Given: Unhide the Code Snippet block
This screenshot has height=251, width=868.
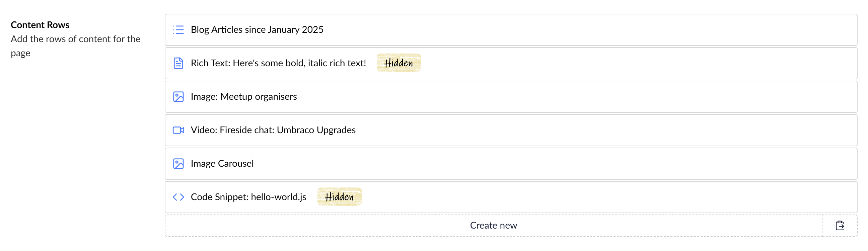Looking at the screenshot, I should coord(339,197).
